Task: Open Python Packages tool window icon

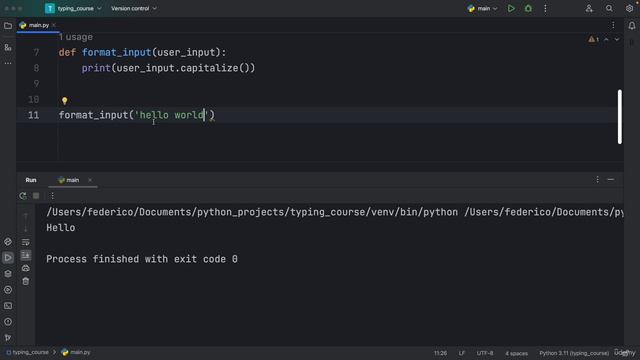Action: (8, 273)
